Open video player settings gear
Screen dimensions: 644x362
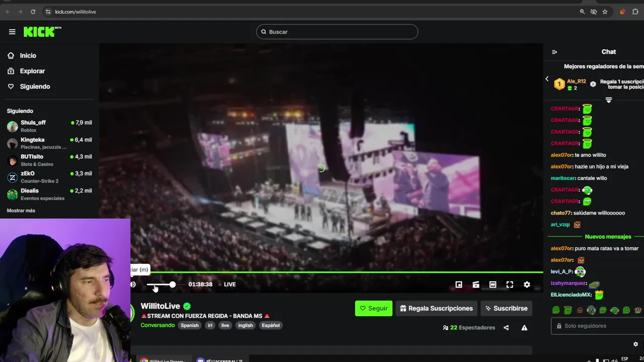coord(527,285)
